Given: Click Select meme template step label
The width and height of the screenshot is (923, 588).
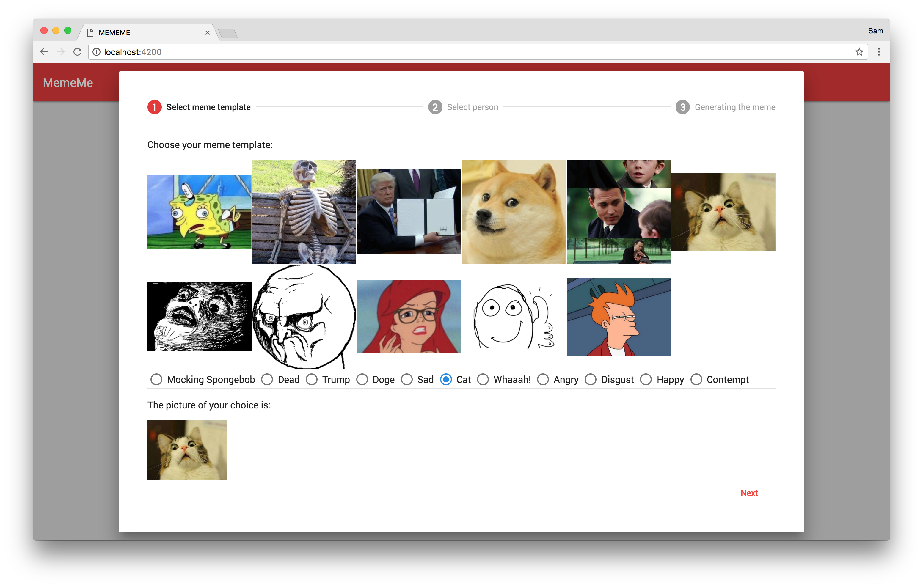Looking at the screenshot, I should (x=208, y=107).
